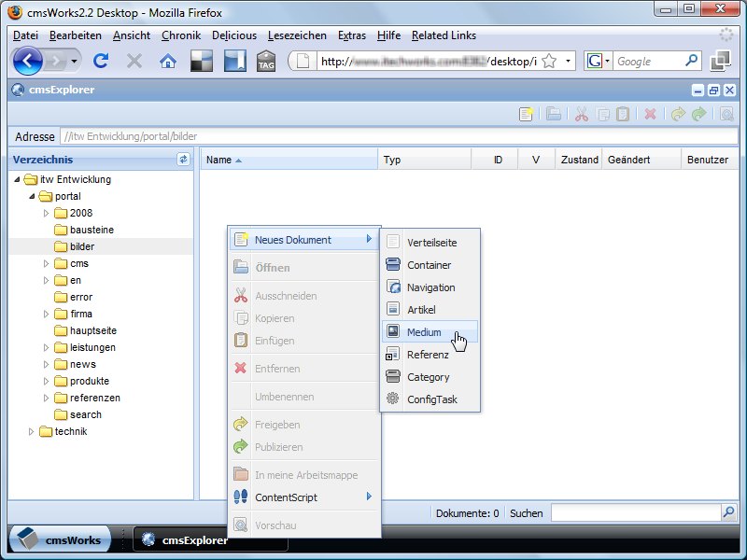Choose Container in the submenu
Viewport: 747px width, 560px height.
[430, 265]
